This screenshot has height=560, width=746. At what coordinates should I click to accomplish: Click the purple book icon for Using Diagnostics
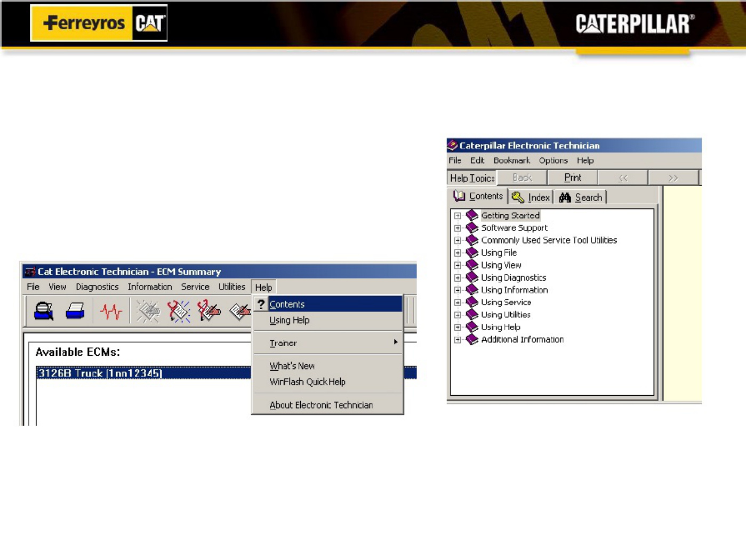pyautogui.click(x=472, y=277)
